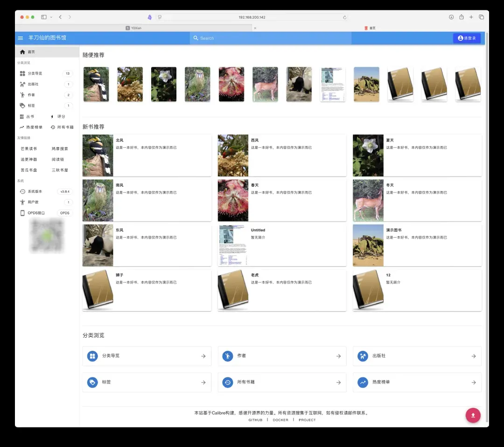Open Safari's downloads icon
The width and height of the screenshot is (504, 447).
tap(451, 17)
